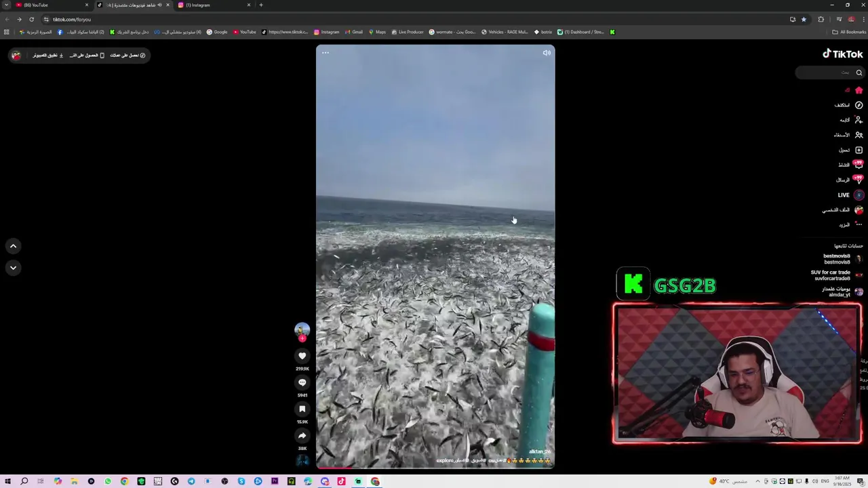Open the Following icon in sidebar
868x488 pixels.
[x=859, y=120]
